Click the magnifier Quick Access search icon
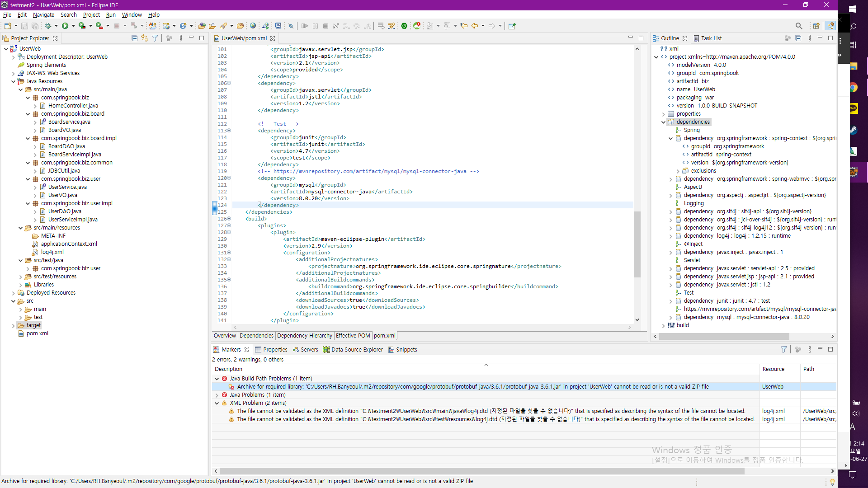 point(799,26)
